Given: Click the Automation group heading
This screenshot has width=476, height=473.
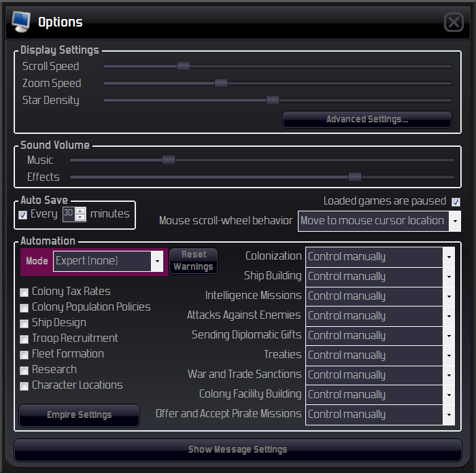Looking at the screenshot, I should coord(48,241).
